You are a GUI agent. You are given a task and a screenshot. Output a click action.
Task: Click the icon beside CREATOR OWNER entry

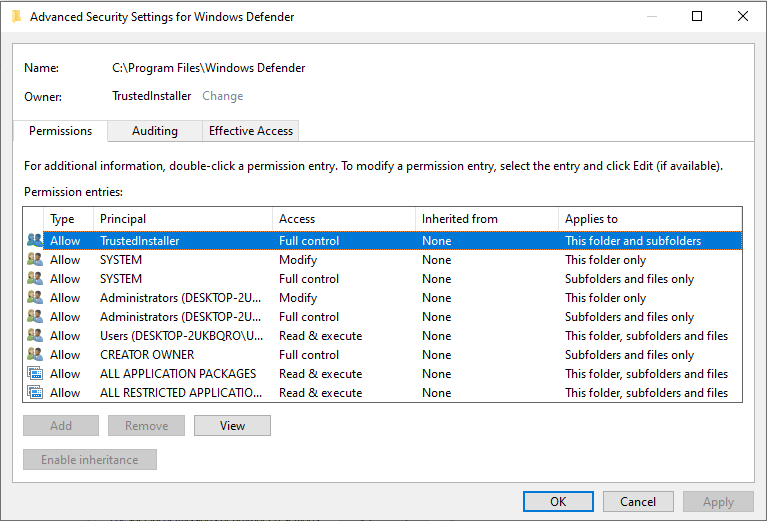(x=35, y=355)
